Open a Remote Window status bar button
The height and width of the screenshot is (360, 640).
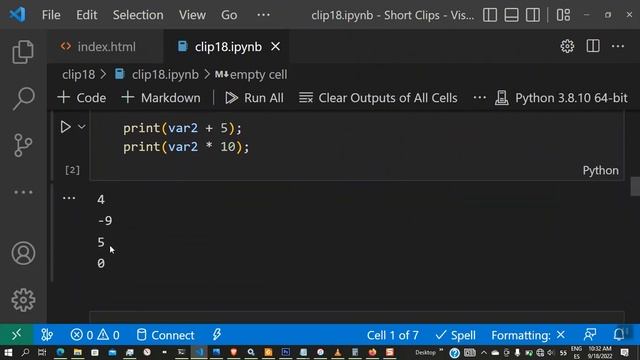click(16, 335)
